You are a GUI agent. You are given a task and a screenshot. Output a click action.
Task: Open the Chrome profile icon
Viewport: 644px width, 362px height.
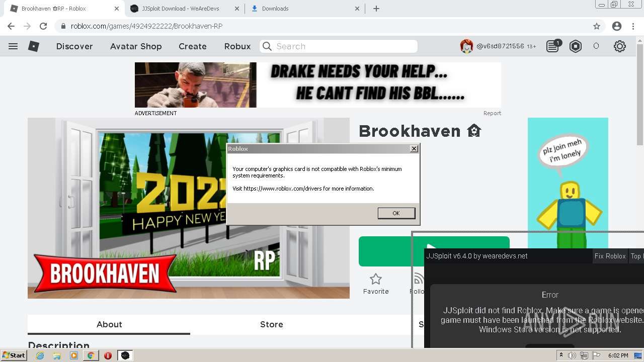coord(617,26)
